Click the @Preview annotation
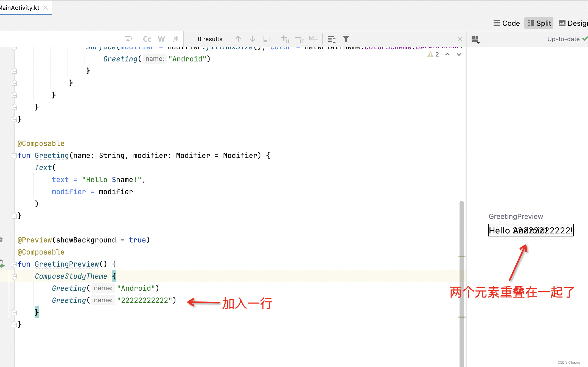This screenshot has height=367, width=588. coord(35,240)
